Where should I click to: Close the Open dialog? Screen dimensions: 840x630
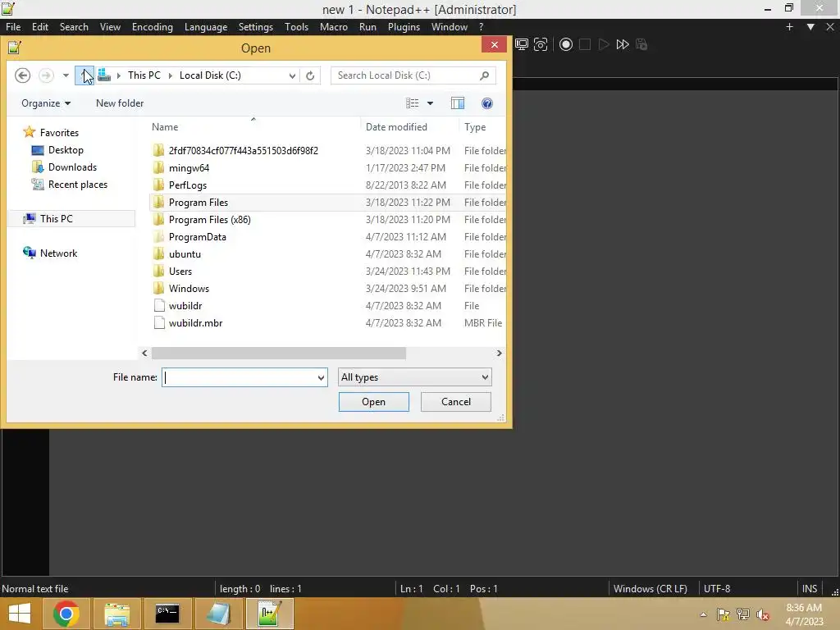[494, 44]
